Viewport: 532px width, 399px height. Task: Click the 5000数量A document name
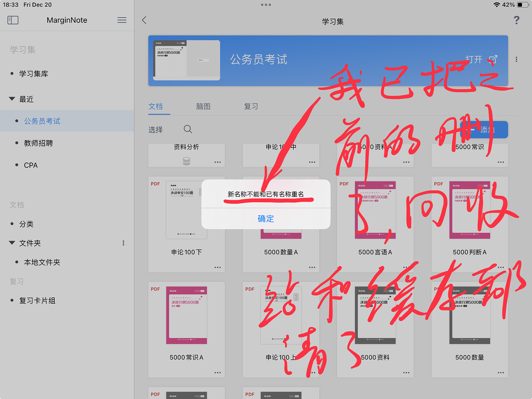tap(281, 252)
